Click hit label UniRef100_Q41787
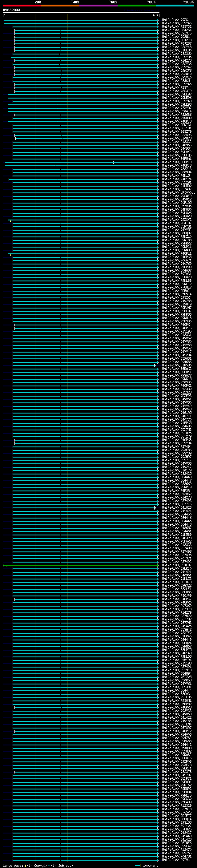This screenshot has height=868, width=197. [177, 775]
